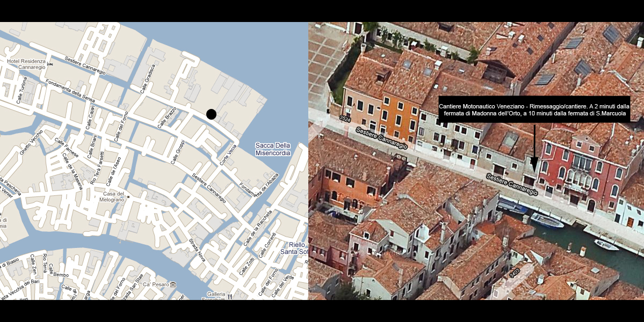Click house number 3403 on the aerial photo

(x=515, y=273)
